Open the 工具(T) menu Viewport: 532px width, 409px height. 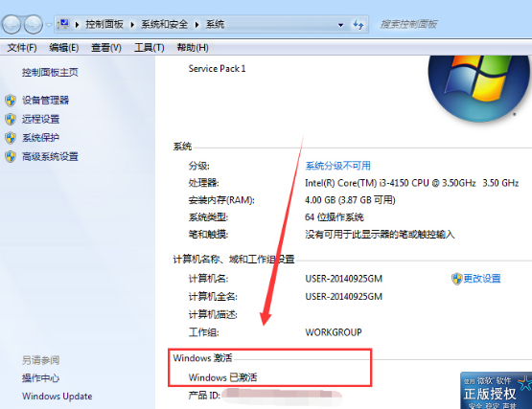pos(150,48)
